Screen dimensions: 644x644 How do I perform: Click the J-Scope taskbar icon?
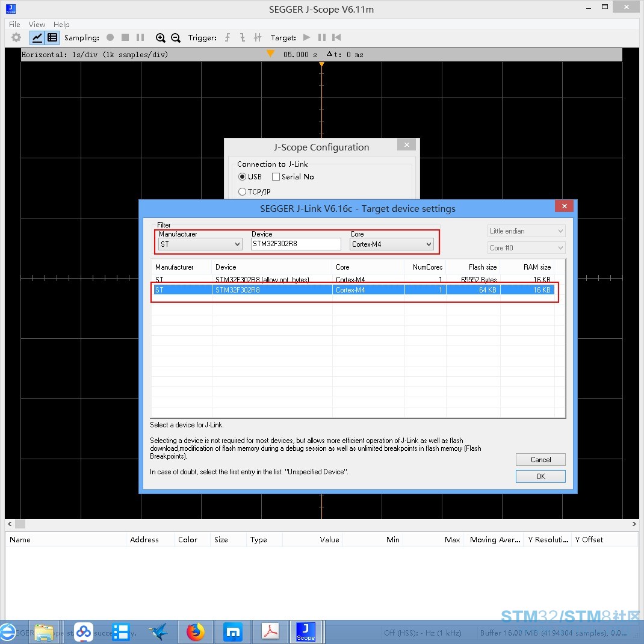[306, 632]
